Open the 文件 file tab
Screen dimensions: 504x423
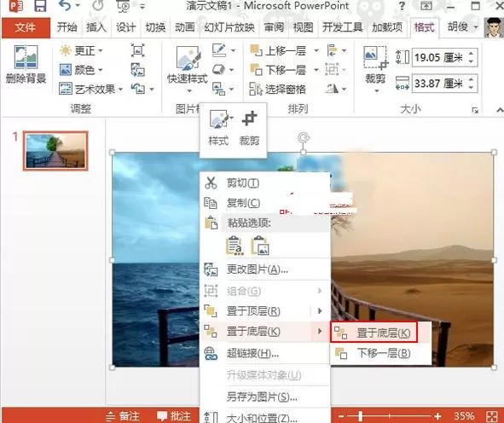click(26, 27)
